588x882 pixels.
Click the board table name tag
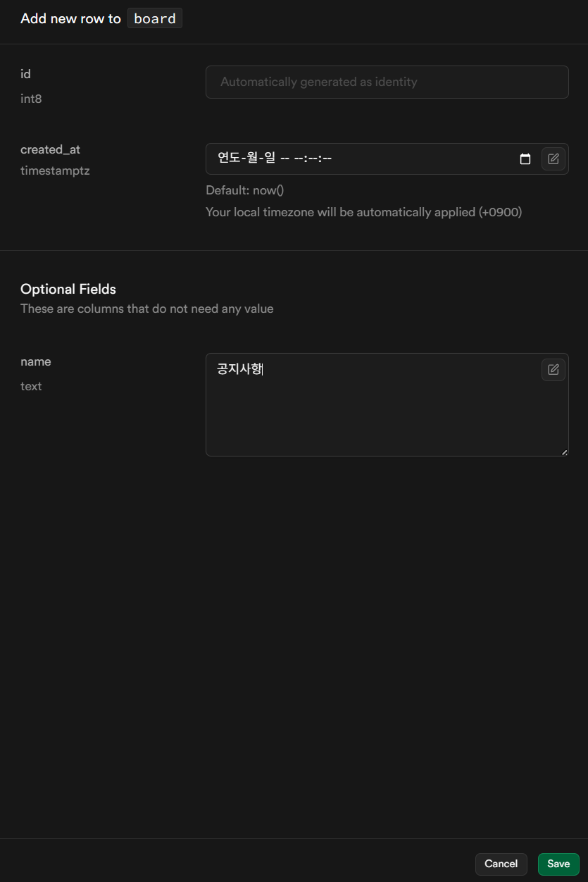pos(155,18)
